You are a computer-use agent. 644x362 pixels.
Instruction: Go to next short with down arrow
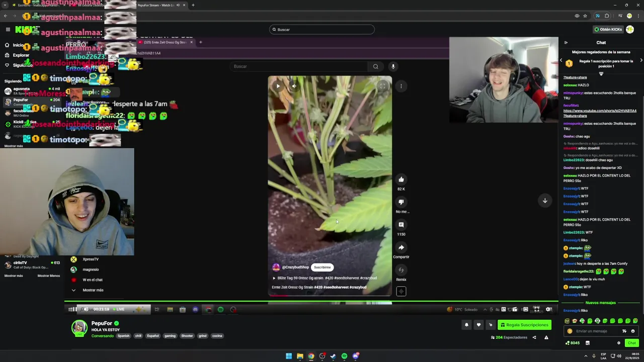[545, 201]
